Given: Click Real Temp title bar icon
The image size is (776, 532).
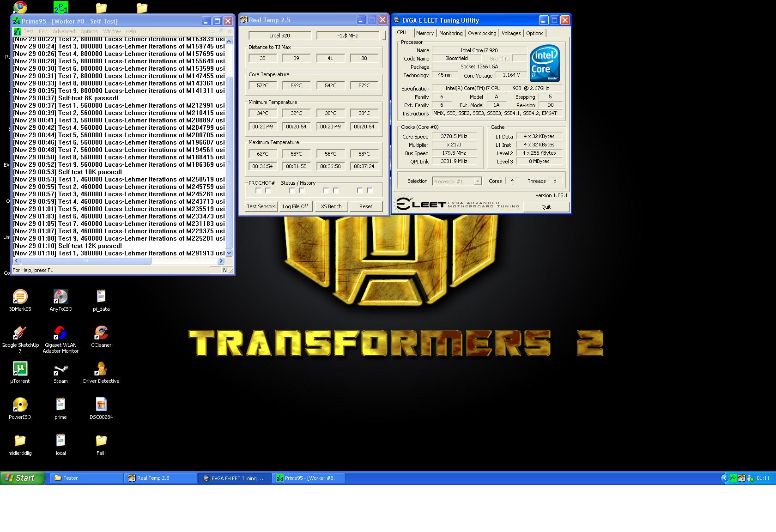Looking at the screenshot, I should (x=244, y=20).
